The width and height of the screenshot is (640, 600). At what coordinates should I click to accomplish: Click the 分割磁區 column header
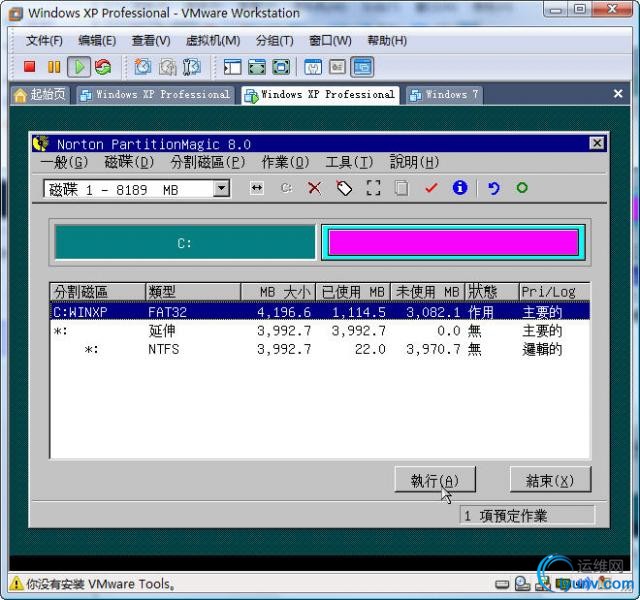click(x=98, y=292)
